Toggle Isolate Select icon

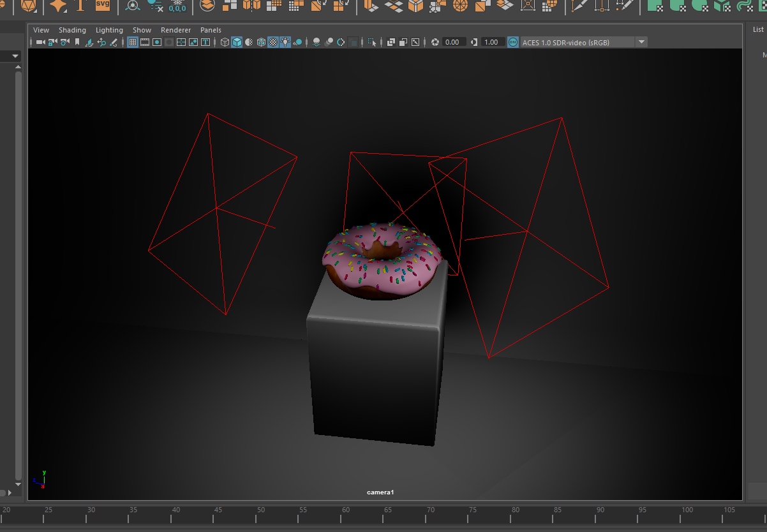click(x=372, y=42)
